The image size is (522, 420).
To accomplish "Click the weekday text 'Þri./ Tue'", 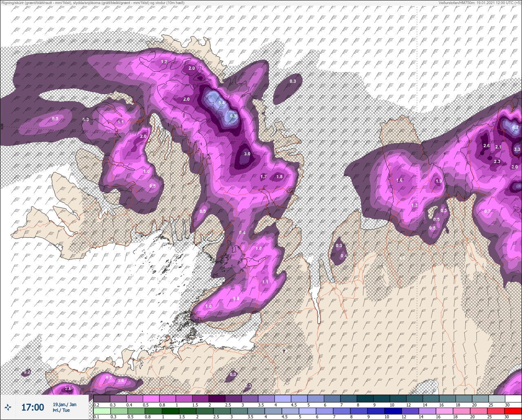I will [61, 410].
